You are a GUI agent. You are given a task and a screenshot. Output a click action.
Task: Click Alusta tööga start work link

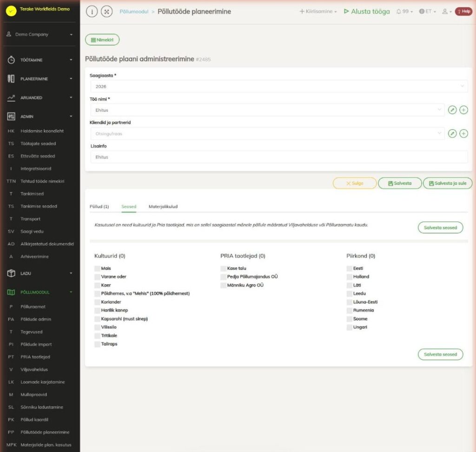[x=367, y=12]
